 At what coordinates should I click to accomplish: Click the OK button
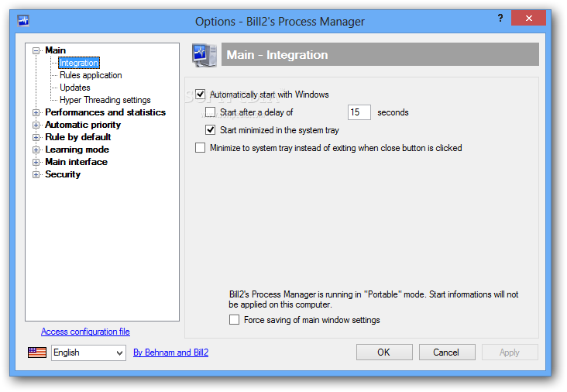(x=384, y=352)
